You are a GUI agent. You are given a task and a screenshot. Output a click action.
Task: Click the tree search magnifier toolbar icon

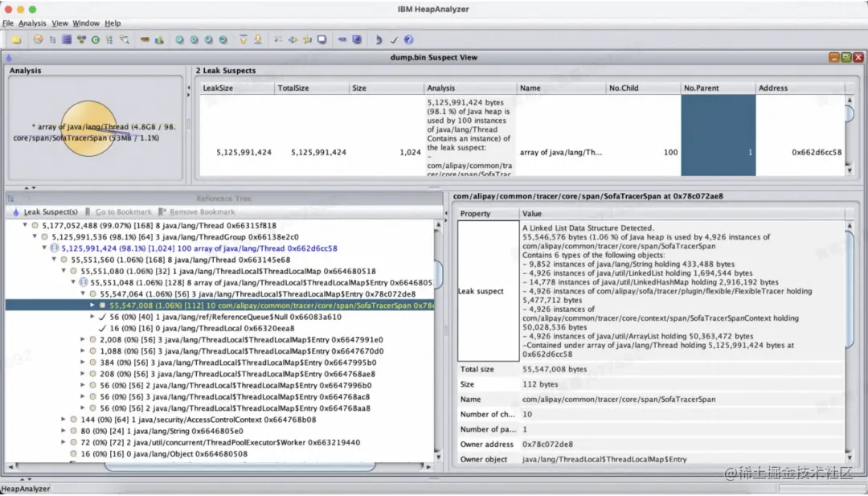(124, 40)
